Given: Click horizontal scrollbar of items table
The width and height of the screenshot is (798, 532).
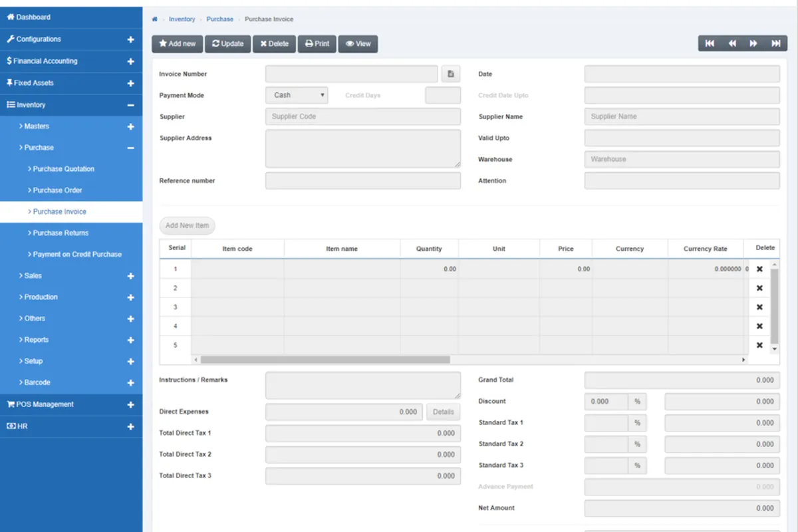Looking at the screenshot, I should click(x=325, y=360).
